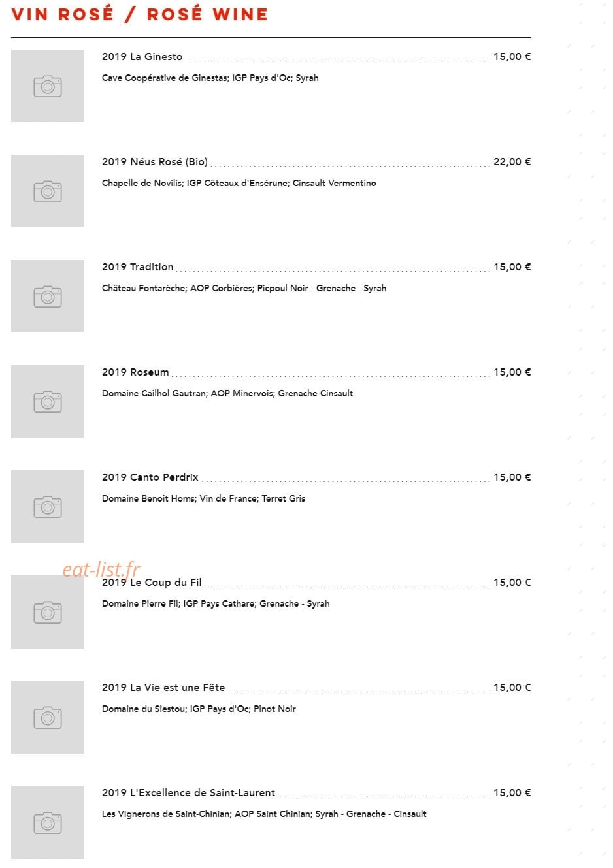Click the La Vie est une Fête camera icon

pos(48,717)
